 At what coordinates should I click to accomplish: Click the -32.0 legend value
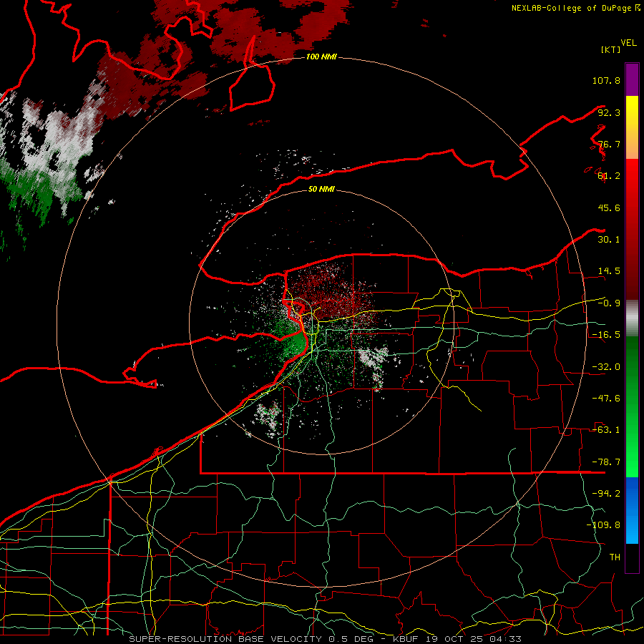coord(606,367)
